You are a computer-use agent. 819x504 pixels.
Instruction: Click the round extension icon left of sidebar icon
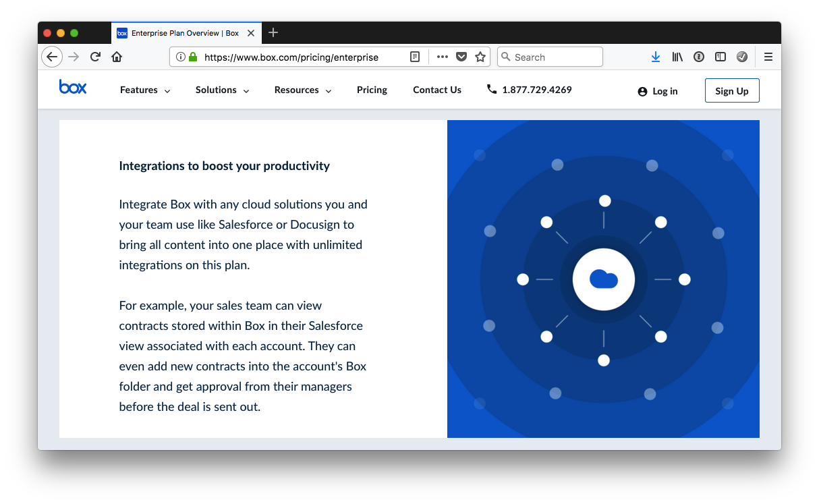(x=699, y=57)
